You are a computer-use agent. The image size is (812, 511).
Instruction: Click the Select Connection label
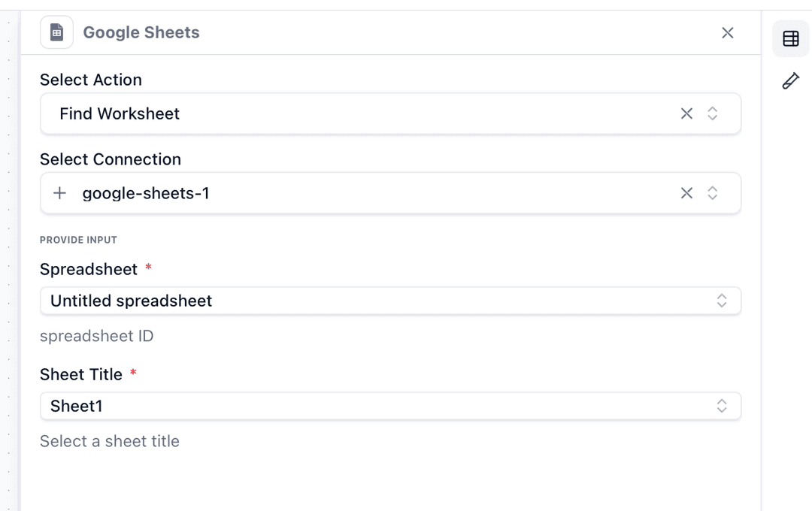coord(111,159)
